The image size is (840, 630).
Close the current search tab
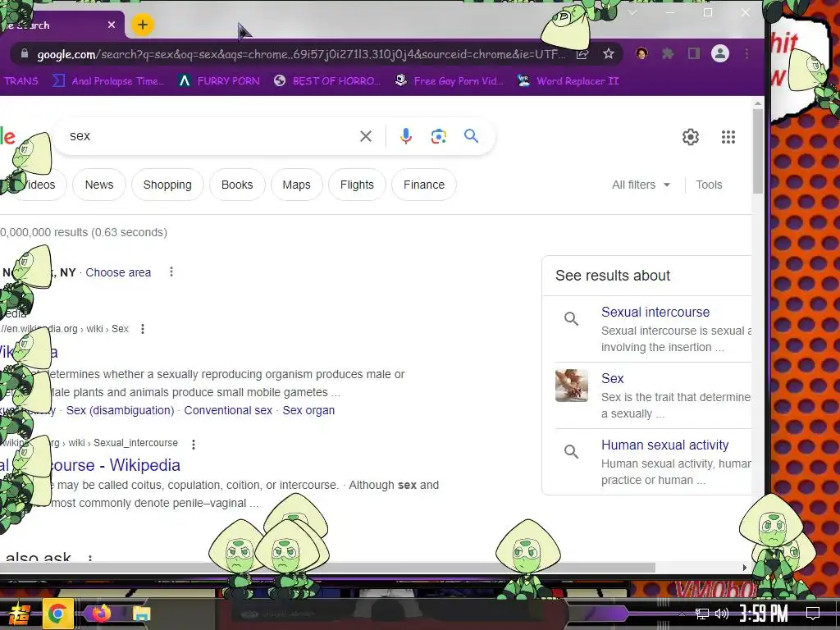point(112,25)
